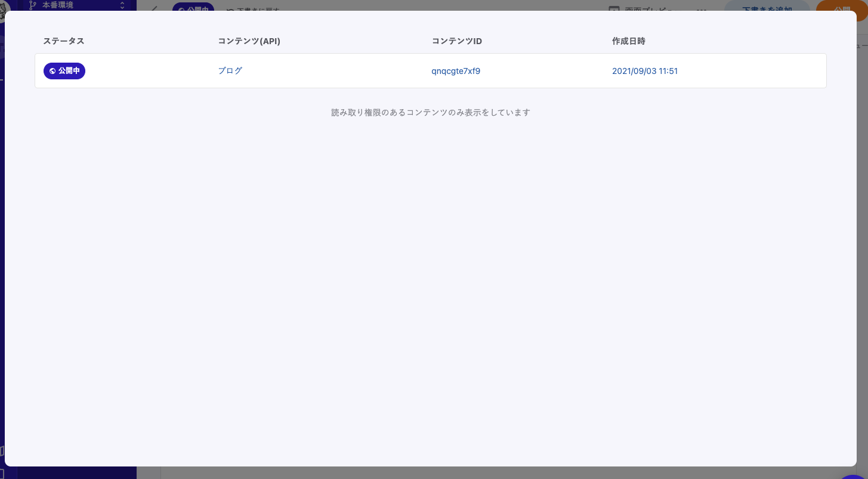Click the ステータス column header

point(63,41)
